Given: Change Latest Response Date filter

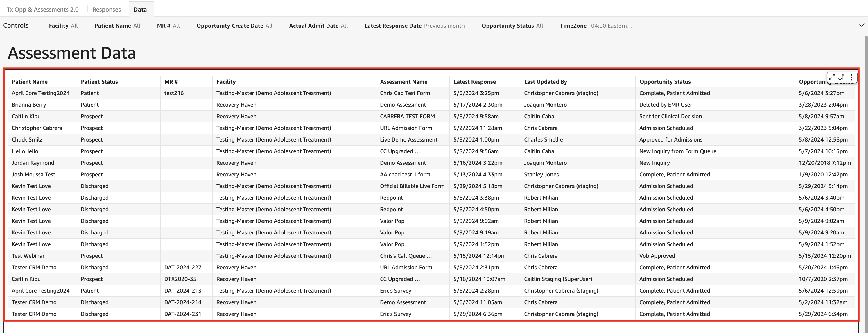Looking at the screenshot, I should tap(414, 26).
